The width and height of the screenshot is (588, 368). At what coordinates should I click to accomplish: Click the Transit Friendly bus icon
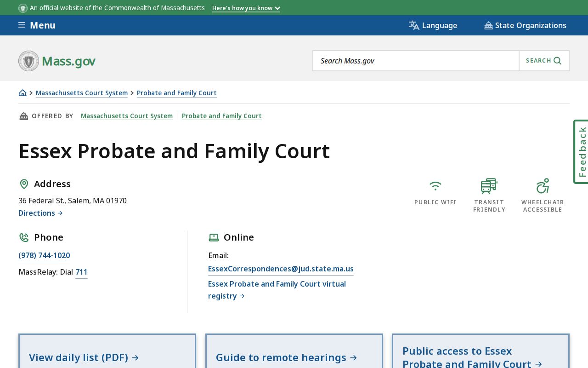(489, 186)
